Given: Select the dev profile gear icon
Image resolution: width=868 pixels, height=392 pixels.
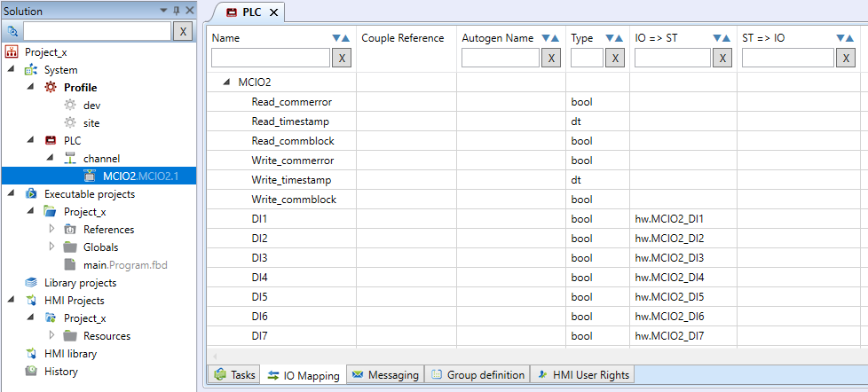Looking at the screenshot, I should (x=70, y=105).
